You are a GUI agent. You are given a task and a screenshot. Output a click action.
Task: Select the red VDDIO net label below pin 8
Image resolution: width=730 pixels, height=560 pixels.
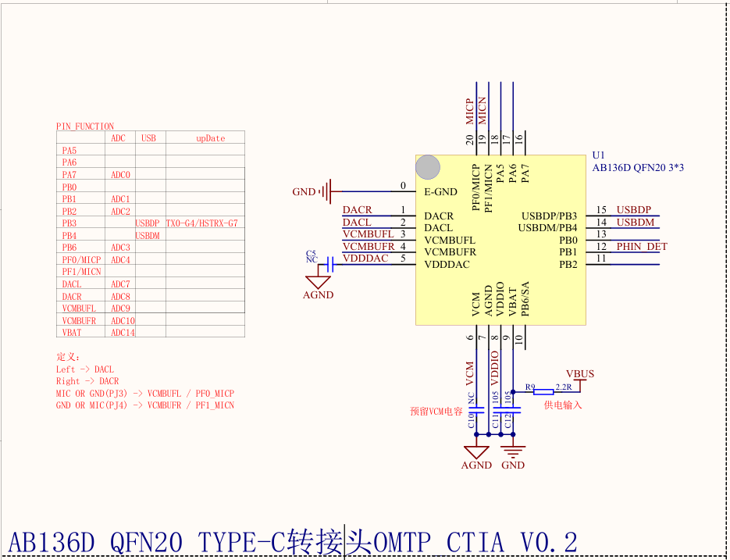(494, 368)
